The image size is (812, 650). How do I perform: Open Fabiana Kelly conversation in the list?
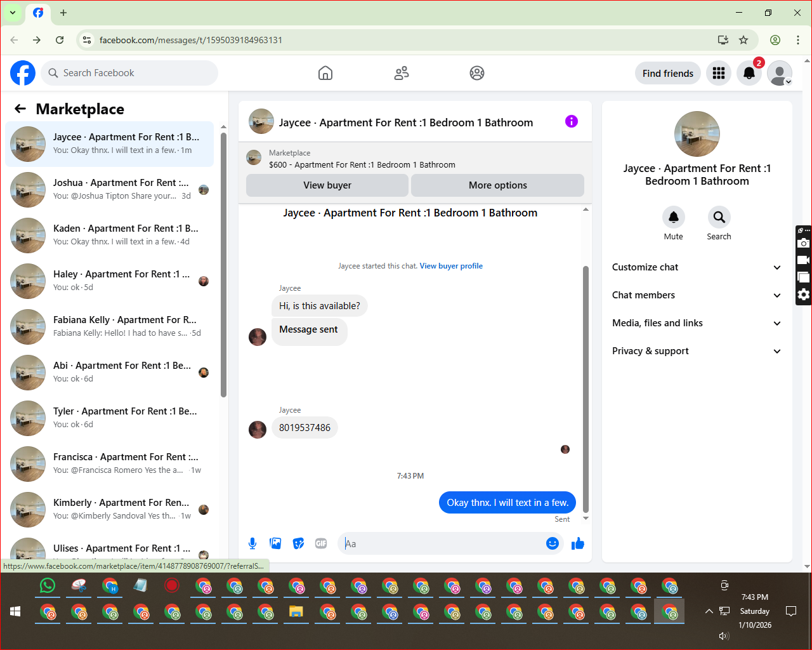pyautogui.click(x=110, y=327)
